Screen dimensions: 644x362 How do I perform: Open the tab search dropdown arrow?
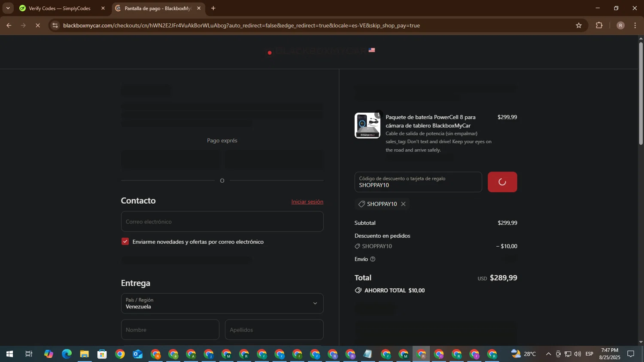pos(8,8)
